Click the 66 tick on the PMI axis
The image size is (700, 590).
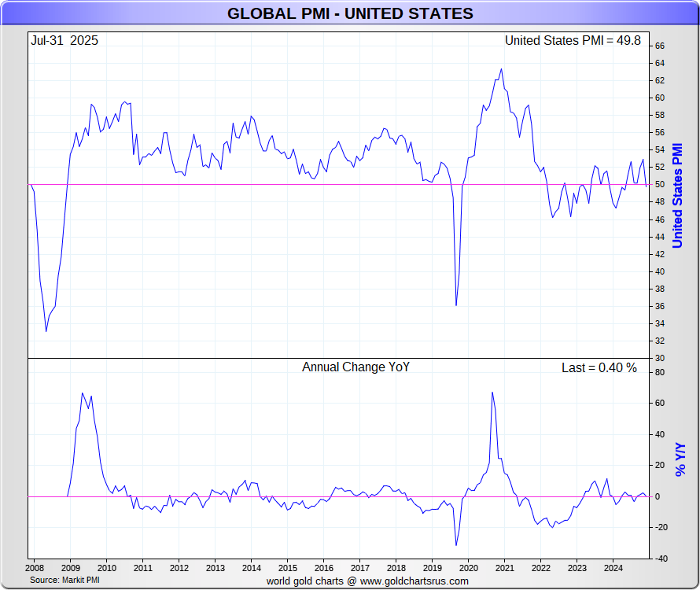click(x=659, y=46)
